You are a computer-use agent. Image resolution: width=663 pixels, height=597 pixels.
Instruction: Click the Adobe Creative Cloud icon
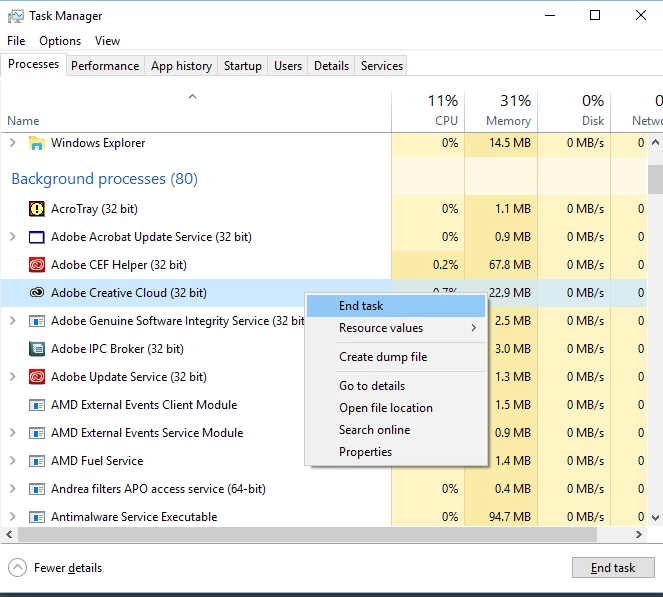pos(37,293)
